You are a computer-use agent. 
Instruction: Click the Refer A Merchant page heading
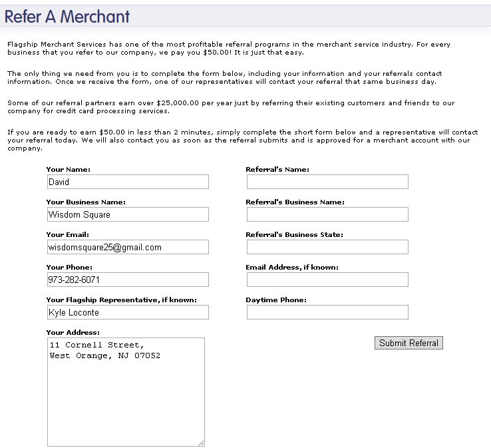67,17
